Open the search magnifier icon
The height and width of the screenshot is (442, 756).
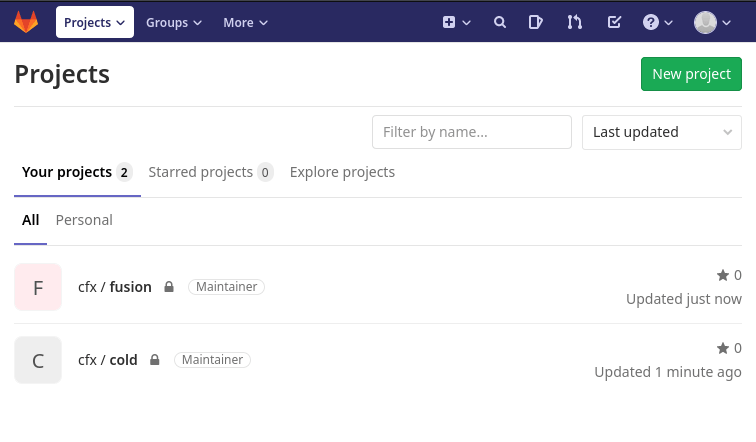point(500,22)
